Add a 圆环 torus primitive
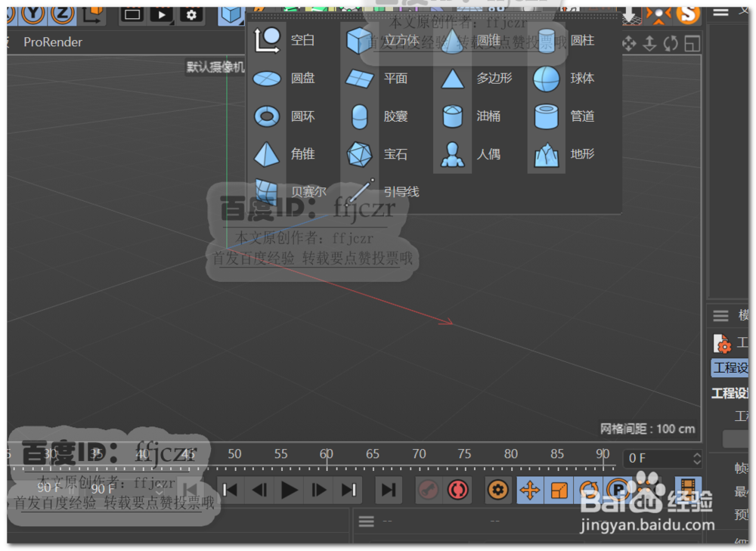Image resolution: width=756 pixels, height=551 pixels. coord(267,116)
